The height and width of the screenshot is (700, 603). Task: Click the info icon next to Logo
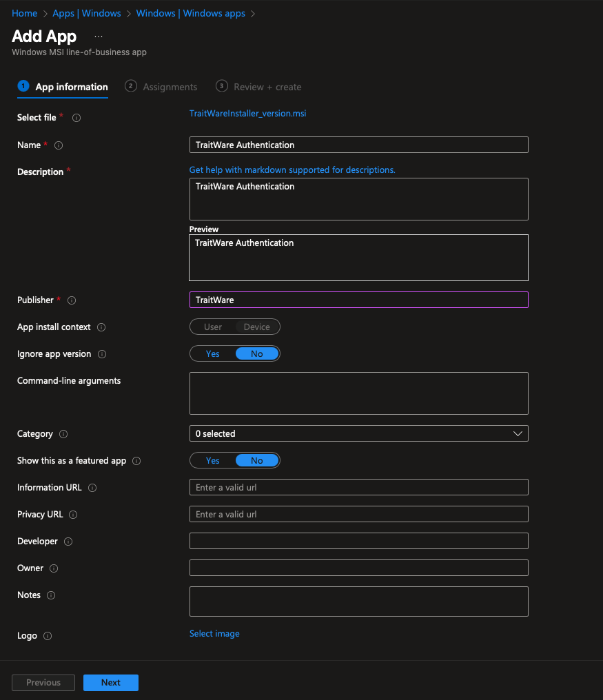coord(48,636)
